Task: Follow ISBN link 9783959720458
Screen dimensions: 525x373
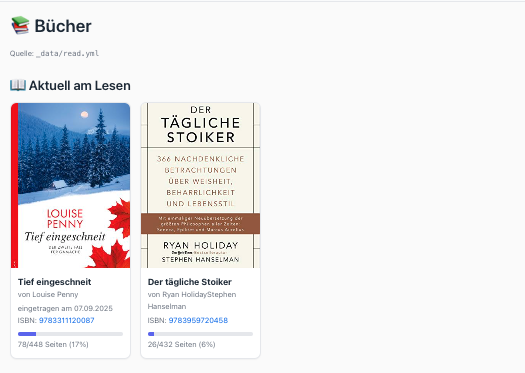Action: click(x=198, y=320)
